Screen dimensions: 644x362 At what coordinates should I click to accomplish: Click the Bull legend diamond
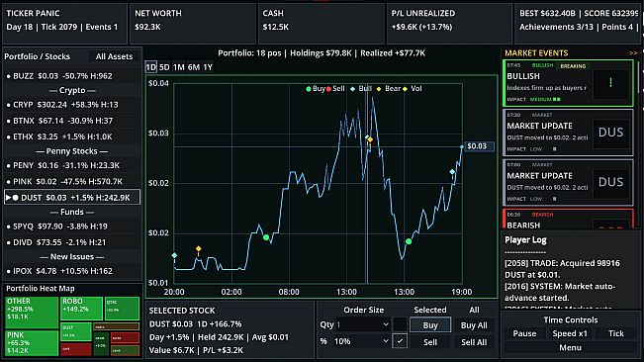(x=352, y=89)
